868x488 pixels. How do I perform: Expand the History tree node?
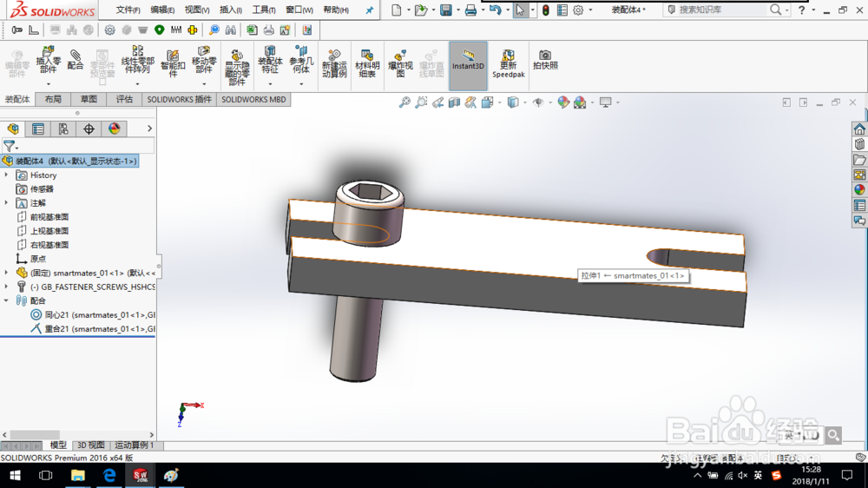[x=6, y=175]
